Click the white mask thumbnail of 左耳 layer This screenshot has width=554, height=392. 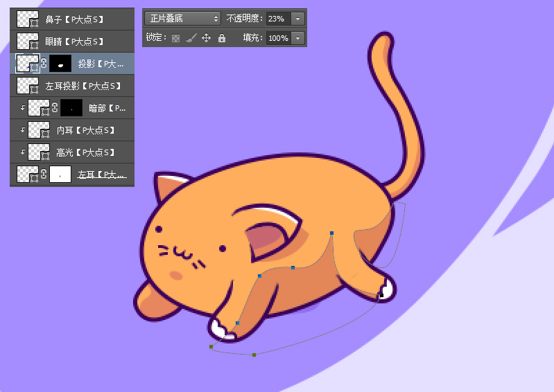pos(60,175)
